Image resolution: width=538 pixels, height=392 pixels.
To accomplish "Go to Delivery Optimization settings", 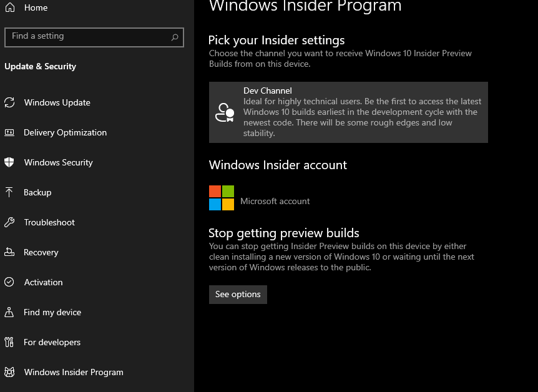I will coord(65,132).
